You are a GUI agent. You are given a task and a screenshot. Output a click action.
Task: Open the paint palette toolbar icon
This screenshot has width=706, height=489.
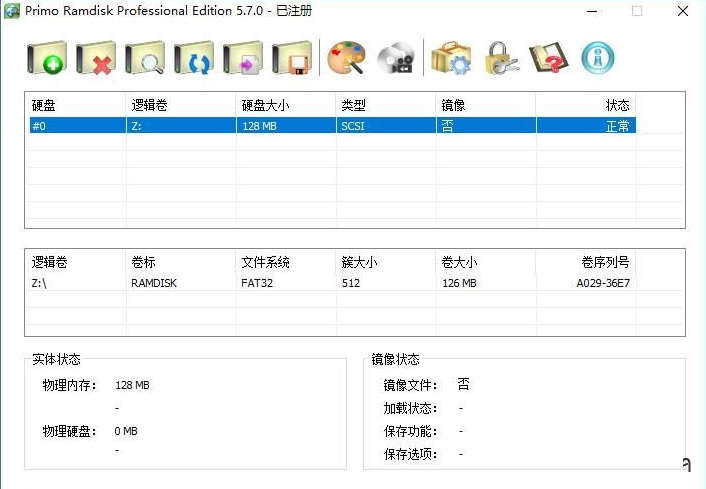[346, 58]
